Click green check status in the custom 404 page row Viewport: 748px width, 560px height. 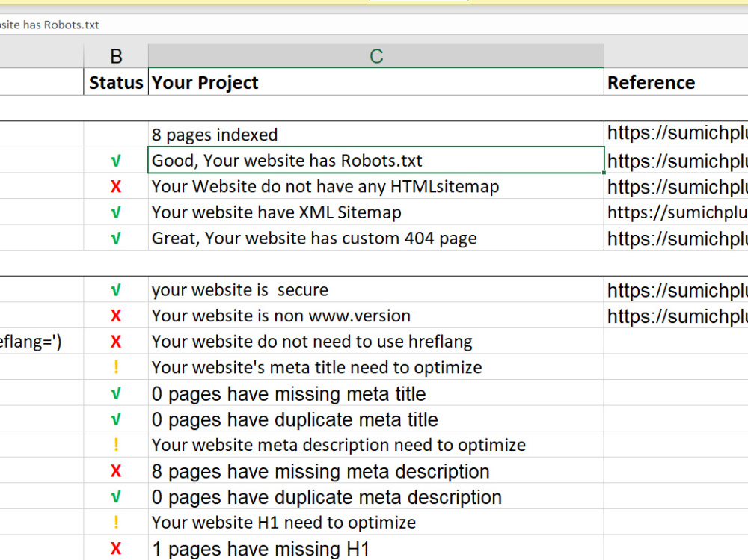(x=116, y=238)
